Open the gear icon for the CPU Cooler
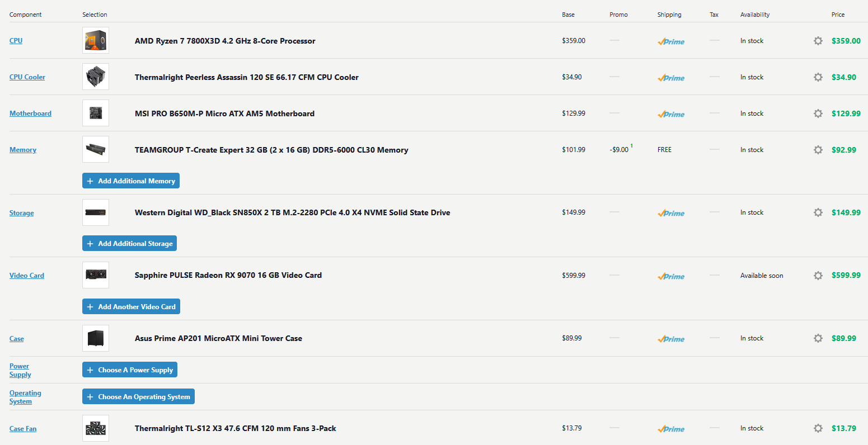 tap(818, 77)
